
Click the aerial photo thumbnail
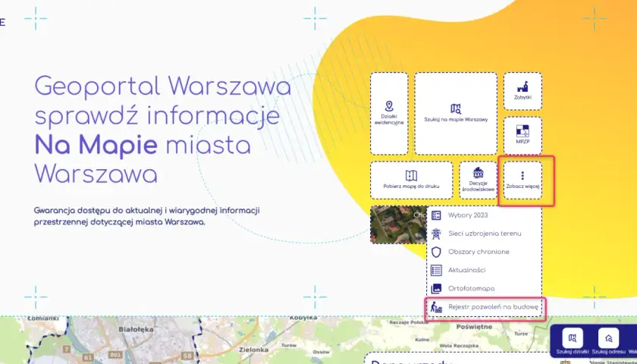(x=398, y=224)
